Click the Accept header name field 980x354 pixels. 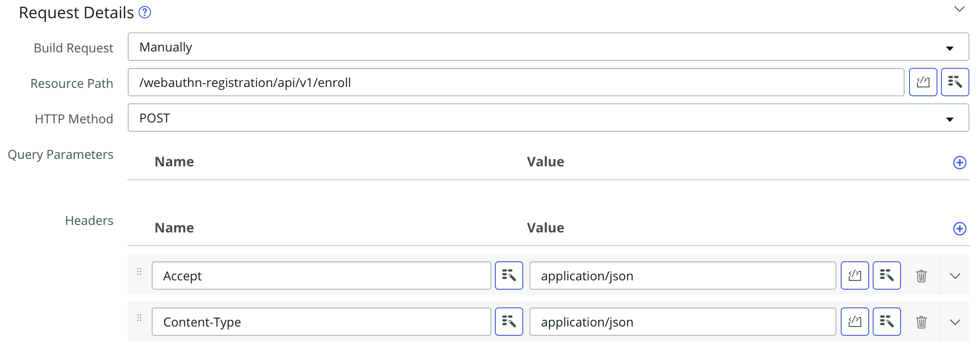(321, 275)
